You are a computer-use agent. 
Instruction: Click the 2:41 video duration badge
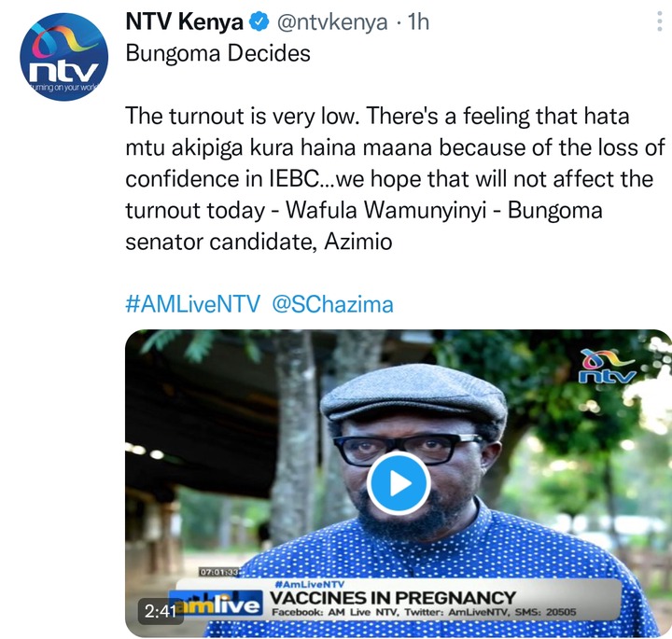pos(161,611)
